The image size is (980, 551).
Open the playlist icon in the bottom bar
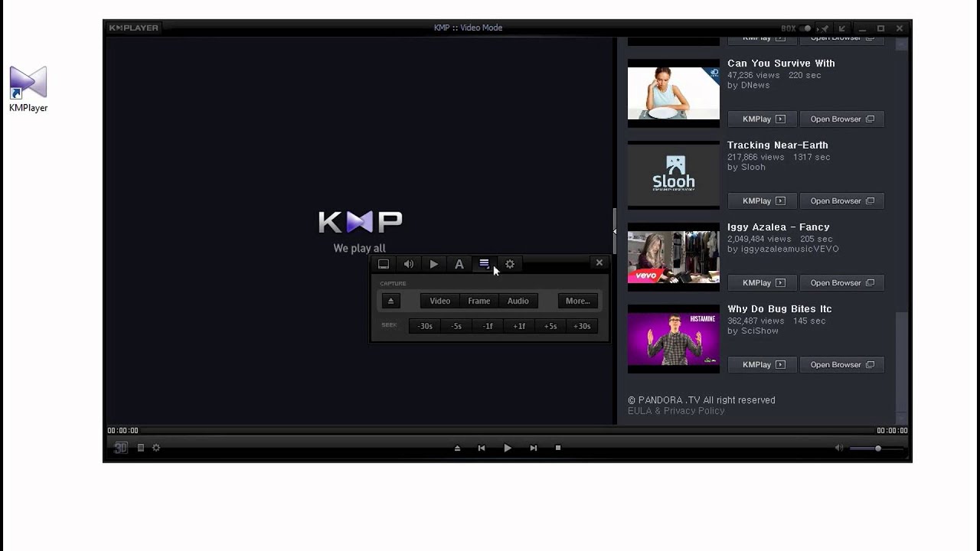(141, 448)
